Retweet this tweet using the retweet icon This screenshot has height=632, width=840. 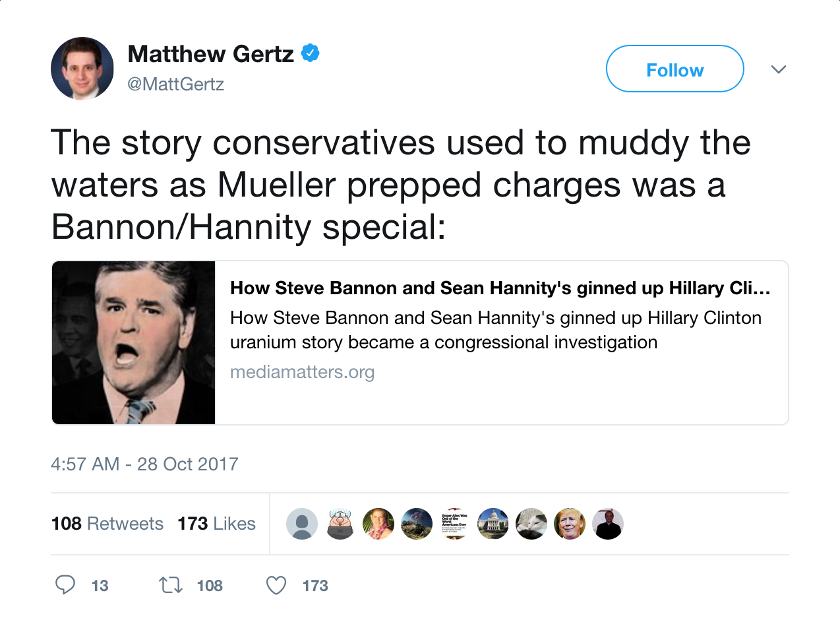171,585
